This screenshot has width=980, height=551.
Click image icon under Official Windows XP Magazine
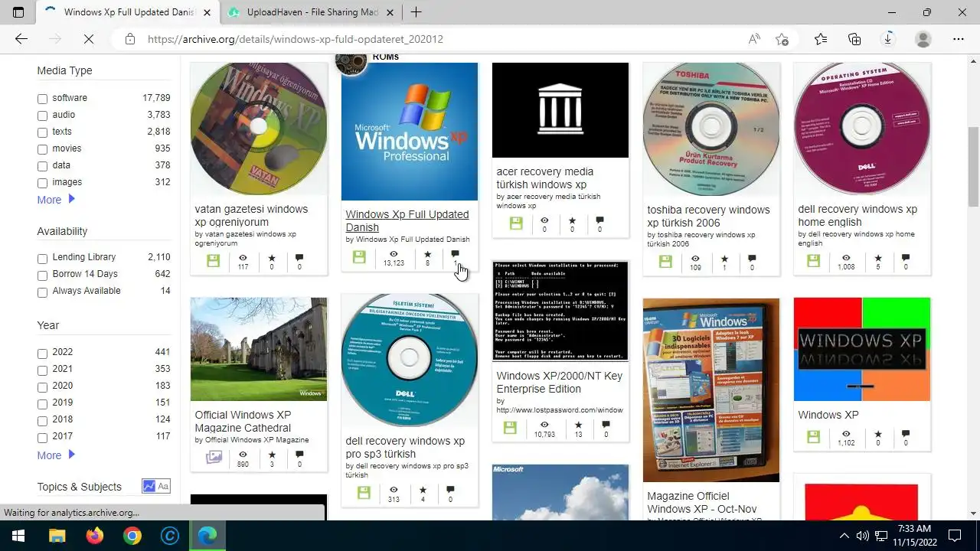214,458
